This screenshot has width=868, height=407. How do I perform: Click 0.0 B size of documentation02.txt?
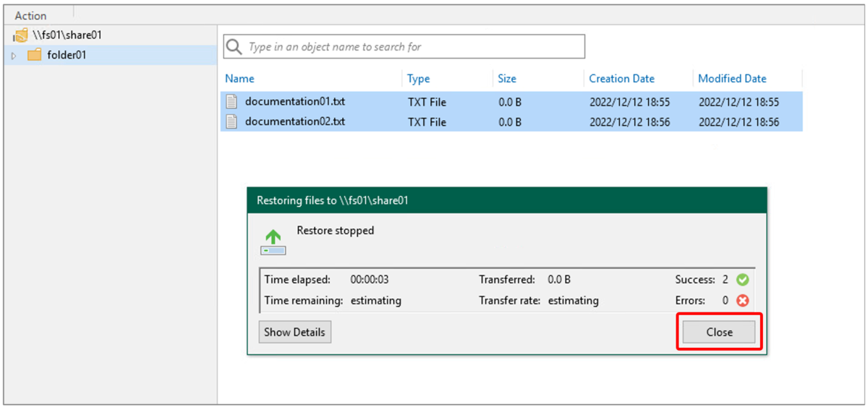click(510, 122)
